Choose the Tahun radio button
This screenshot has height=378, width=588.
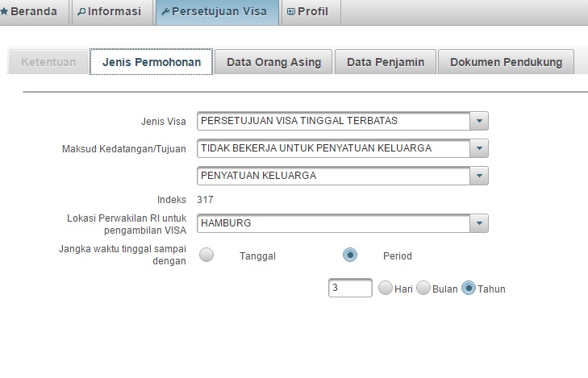[x=469, y=288]
